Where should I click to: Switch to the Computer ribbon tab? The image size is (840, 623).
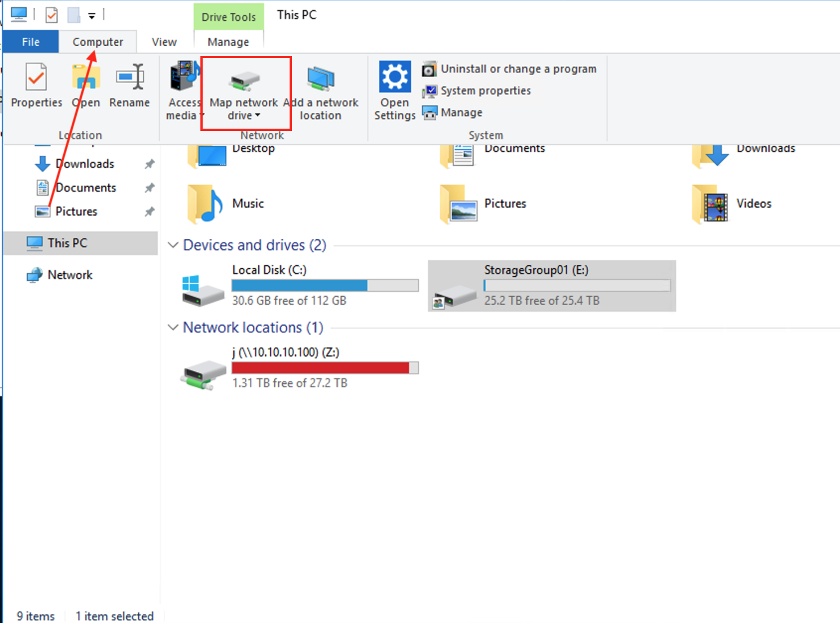click(x=98, y=42)
